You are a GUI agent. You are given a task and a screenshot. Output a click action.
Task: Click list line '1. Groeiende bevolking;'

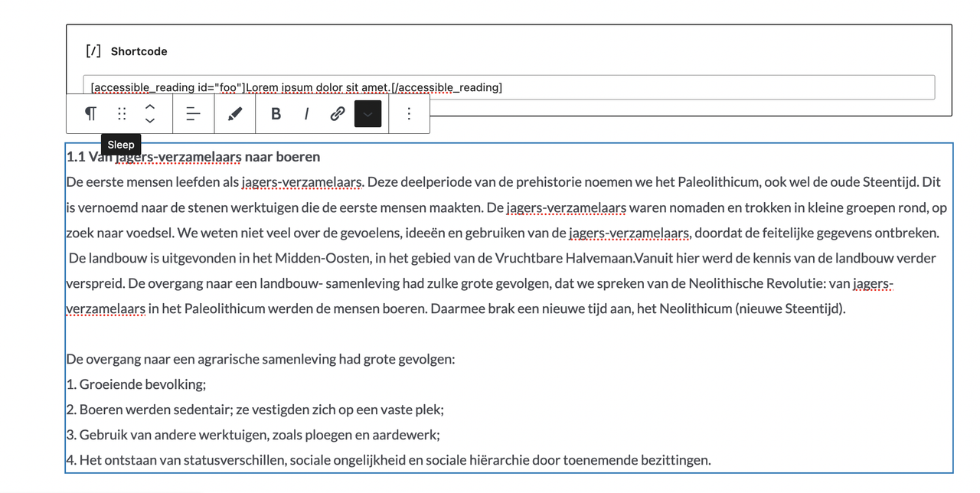point(136,384)
